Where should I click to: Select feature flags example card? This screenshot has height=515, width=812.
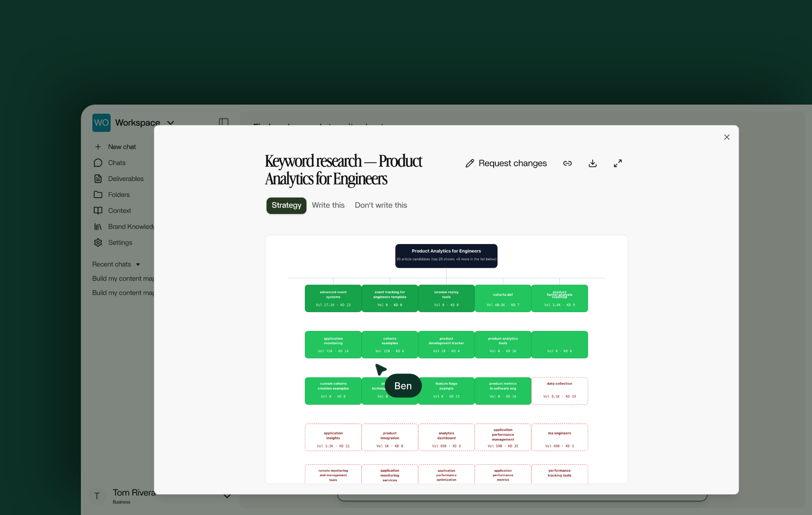[446, 391]
